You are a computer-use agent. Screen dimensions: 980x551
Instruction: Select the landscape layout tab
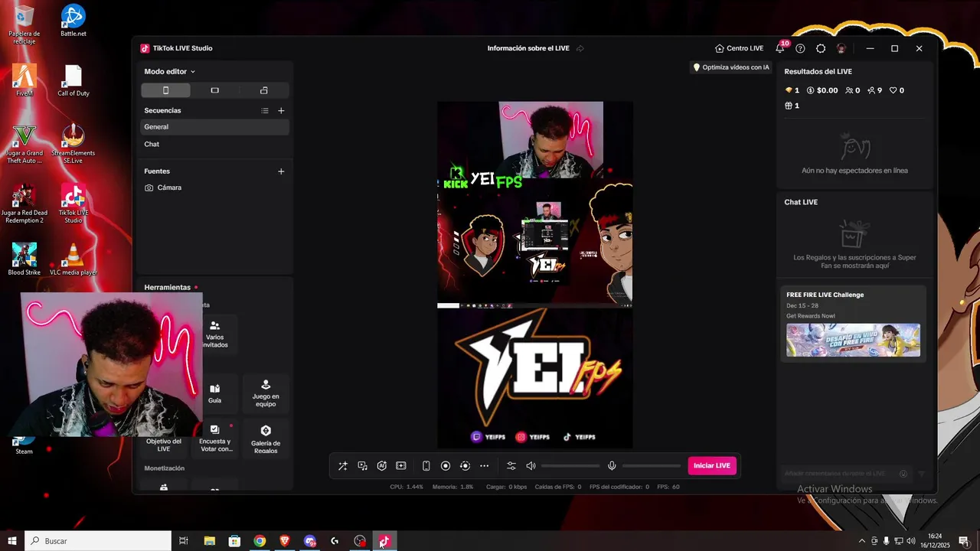214,90
